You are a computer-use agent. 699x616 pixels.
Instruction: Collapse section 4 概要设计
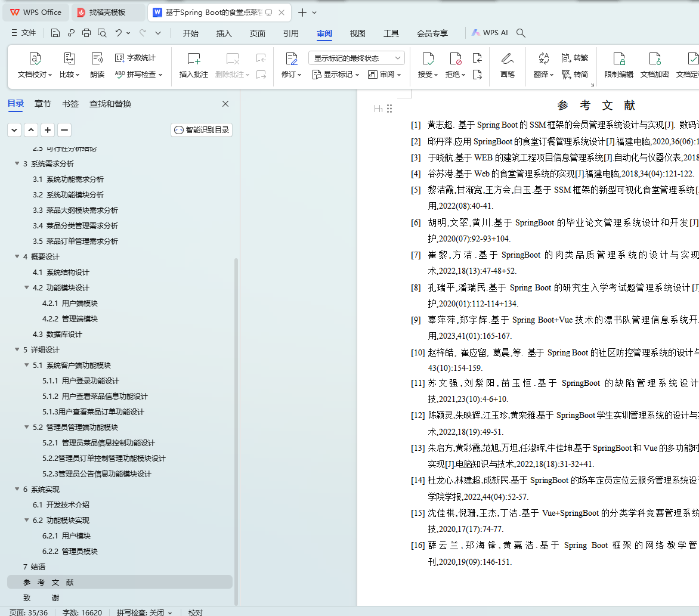tap(17, 257)
